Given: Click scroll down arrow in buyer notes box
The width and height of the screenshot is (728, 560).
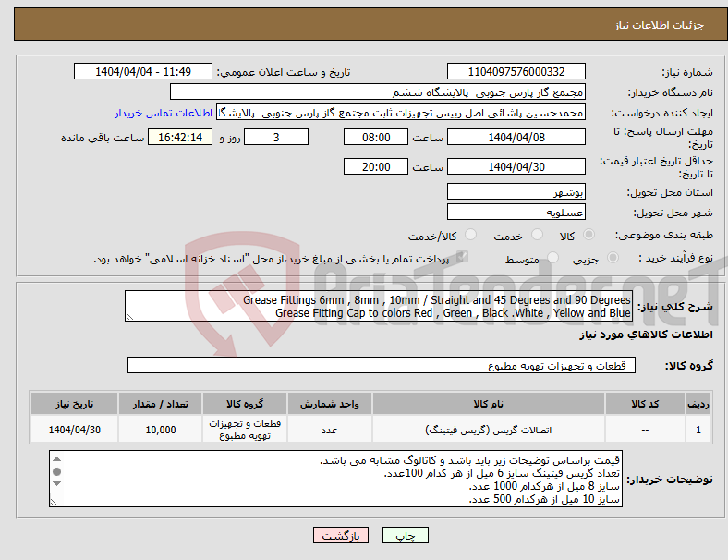Looking at the screenshot, I should [x=56, y=484].
